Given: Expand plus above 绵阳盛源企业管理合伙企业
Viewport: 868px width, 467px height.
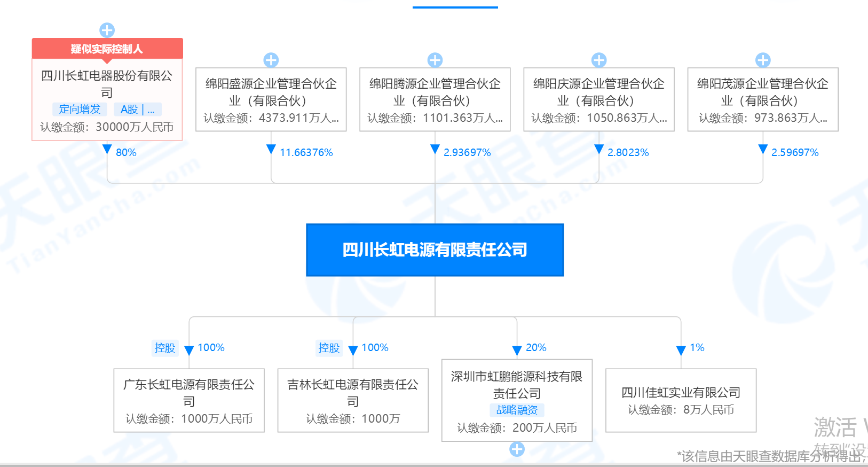Looking at the screenshot, I should 271,60.
